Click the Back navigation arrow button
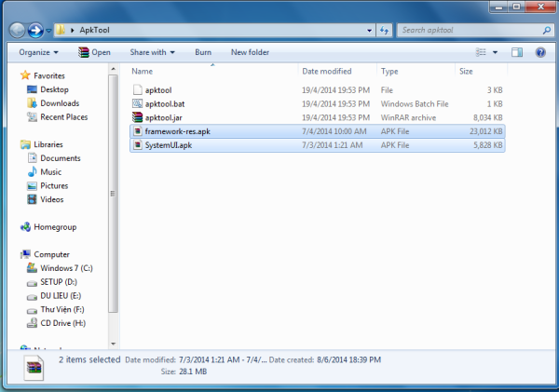Image resolution: width=559 pixels, height=392 pixels. tap(17, 31)
